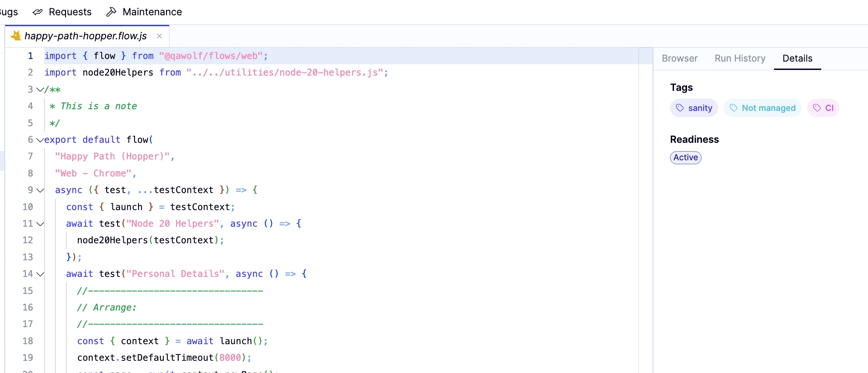Click "await launch()" on line 18
This screenshot has width=868, height=373.
pos(225,341)
